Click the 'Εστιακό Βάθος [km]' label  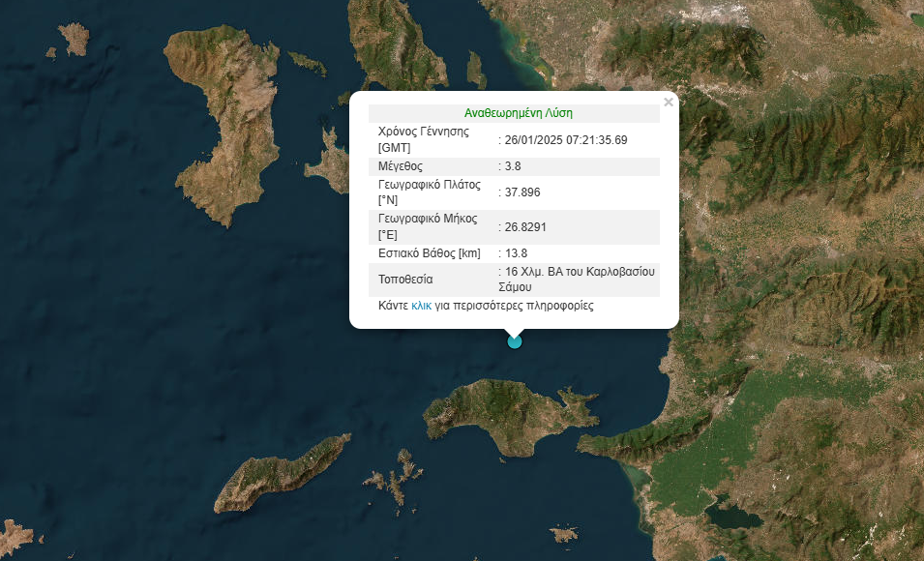tap(429, 253)
